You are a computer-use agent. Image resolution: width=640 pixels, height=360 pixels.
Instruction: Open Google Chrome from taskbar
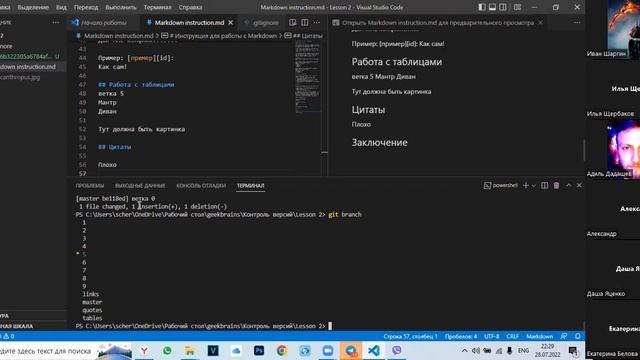tap(282, 351)
